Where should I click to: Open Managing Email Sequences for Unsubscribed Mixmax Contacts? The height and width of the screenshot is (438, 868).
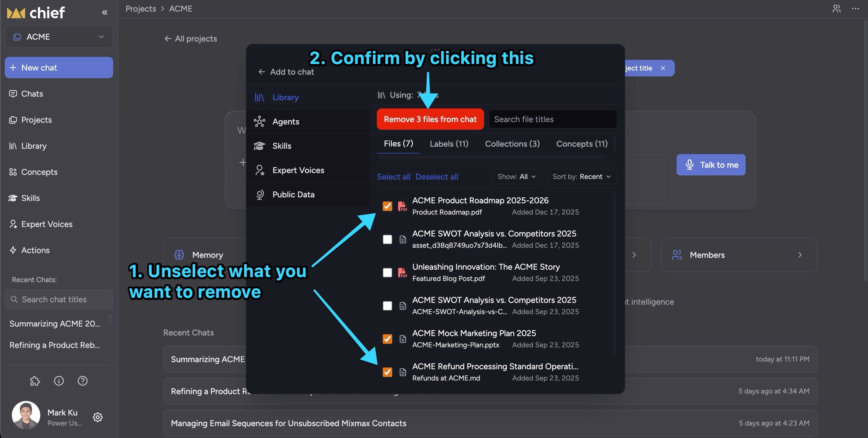tap(490, 423)
